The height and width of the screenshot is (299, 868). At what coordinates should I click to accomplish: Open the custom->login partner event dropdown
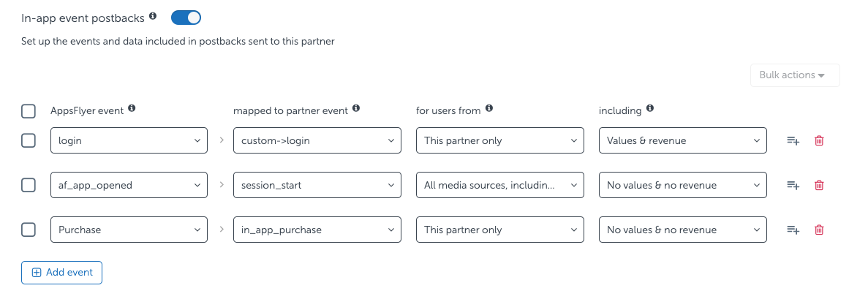coord(317,140)
